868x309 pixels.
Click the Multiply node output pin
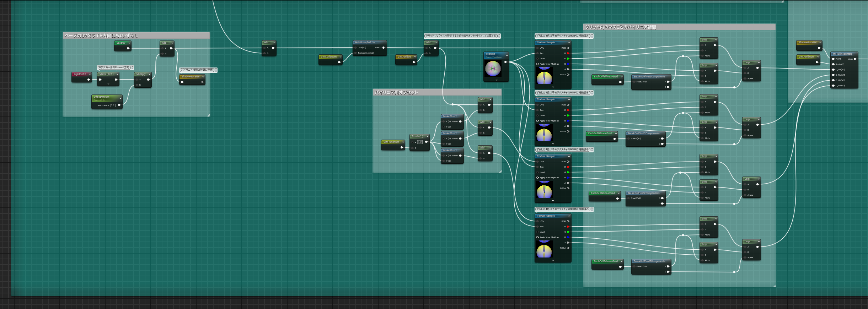(148, 80)
